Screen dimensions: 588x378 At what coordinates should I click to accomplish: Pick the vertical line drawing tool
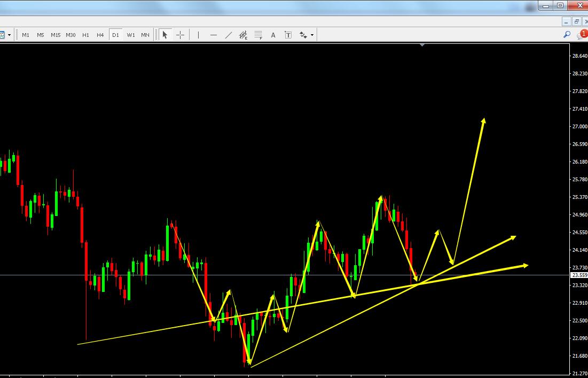198,35
